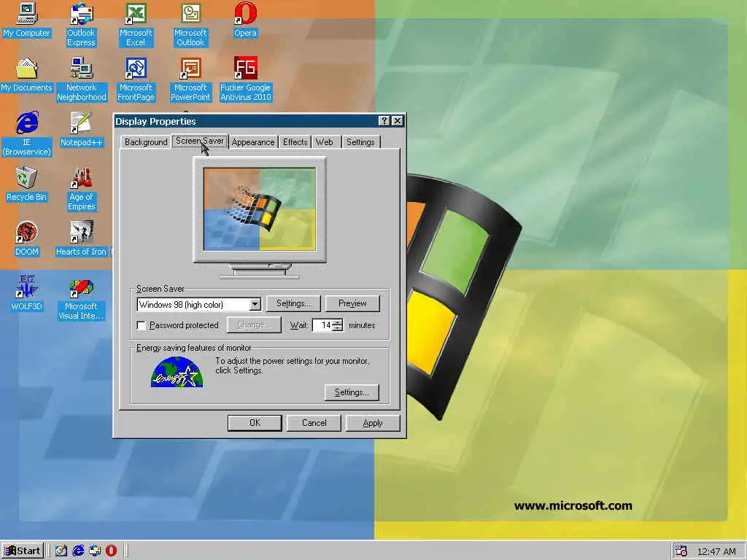Viewport: 747px width, 560px height.
Task: Open the Start menu
Action: [x=23, y=551]
